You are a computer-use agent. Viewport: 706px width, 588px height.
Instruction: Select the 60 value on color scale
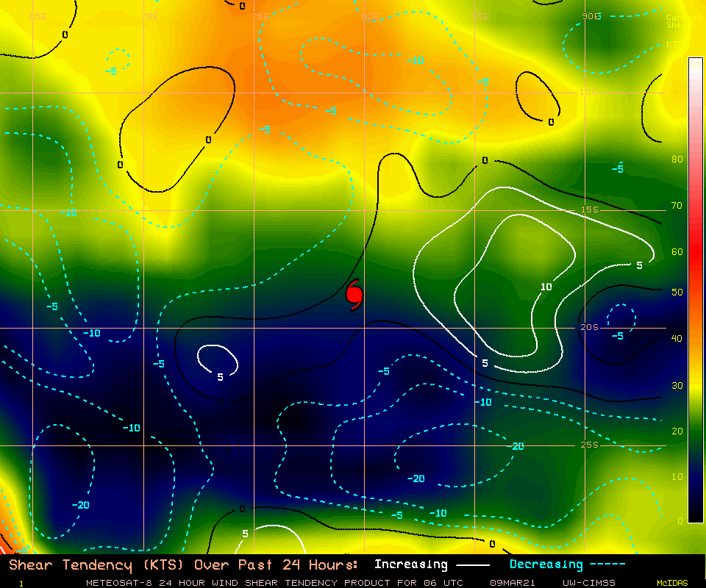point(677,252)
